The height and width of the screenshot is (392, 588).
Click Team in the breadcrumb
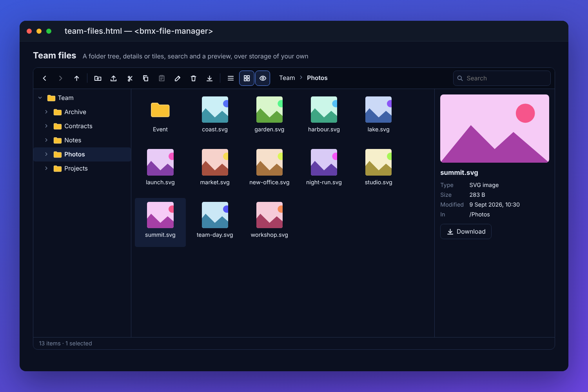287,78
